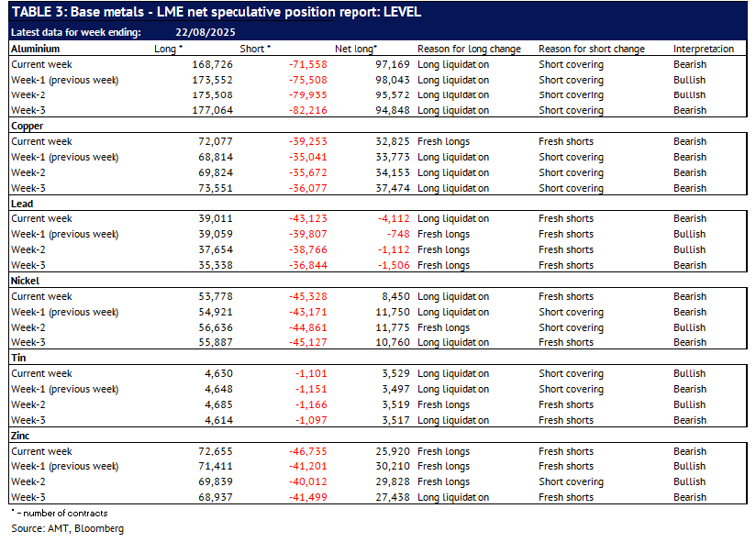This screenshot has height=542, width=756.
Task: Click the short value -41,499
Action: point(308,497)
